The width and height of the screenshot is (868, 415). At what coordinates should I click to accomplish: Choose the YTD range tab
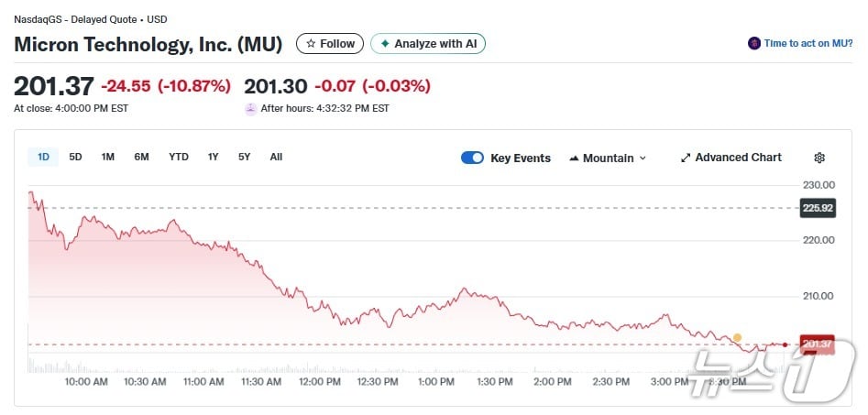tap(179, 157)
